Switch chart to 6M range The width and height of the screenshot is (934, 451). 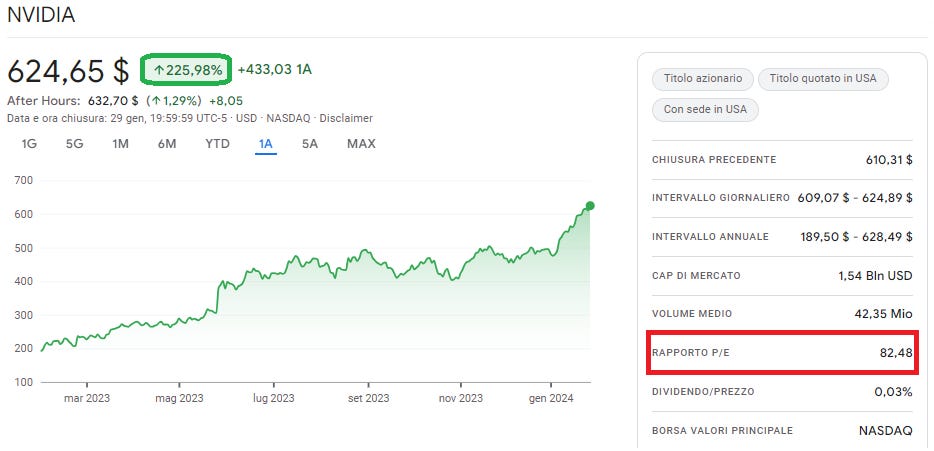coord(167,144)
